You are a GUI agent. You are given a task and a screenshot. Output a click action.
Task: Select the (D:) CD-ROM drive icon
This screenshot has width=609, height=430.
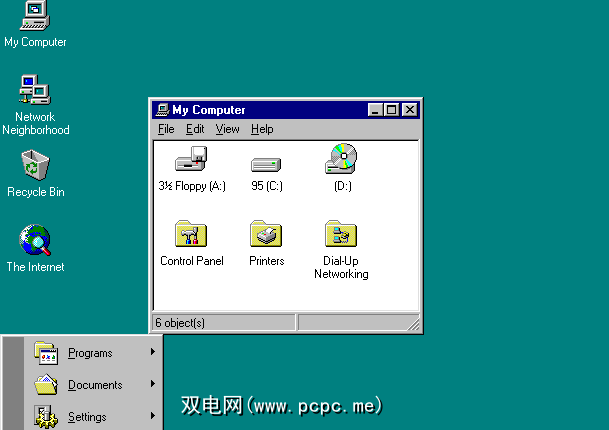(x=341, y=158)
